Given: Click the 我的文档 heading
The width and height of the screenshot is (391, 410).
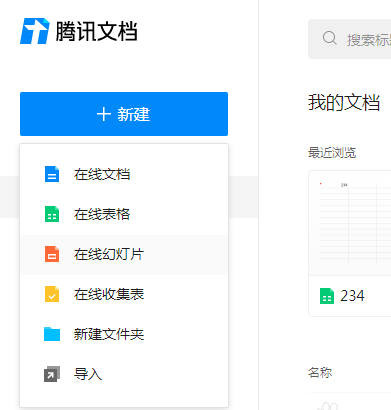Looking at the screenshot, I should (344, 102).
